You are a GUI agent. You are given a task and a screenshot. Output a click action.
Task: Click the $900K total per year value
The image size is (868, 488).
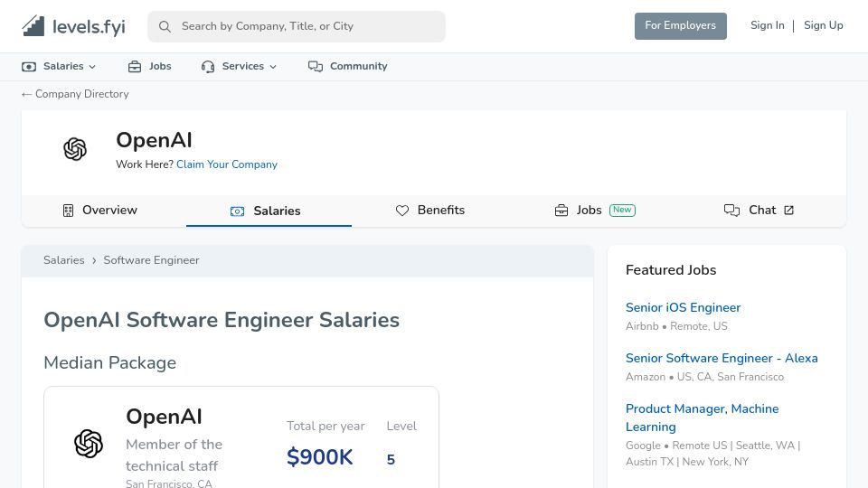319,457
